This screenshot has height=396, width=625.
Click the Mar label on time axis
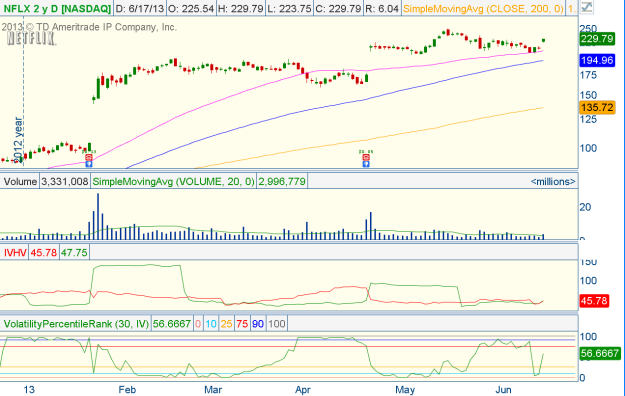click(213, 389)
